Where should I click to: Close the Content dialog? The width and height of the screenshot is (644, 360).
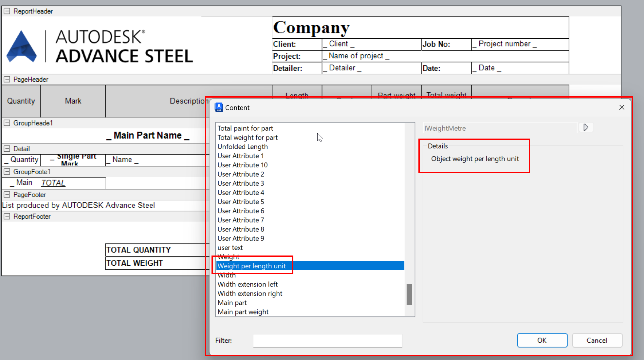[x=622, y=107]
